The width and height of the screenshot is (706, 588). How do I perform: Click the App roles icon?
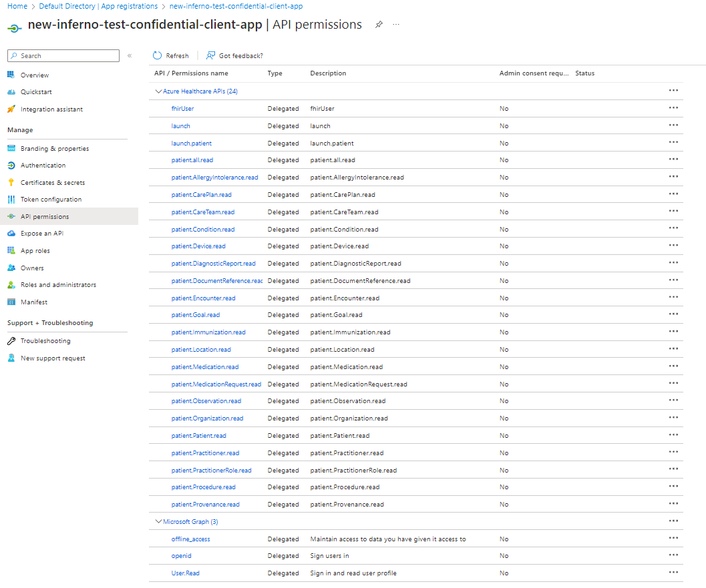click(11, 250)
